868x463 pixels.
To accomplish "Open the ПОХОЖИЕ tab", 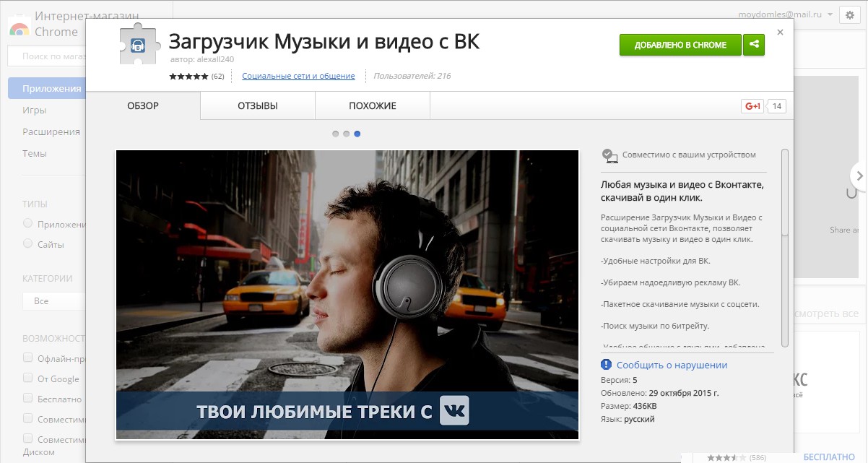I will click(373, 105).
